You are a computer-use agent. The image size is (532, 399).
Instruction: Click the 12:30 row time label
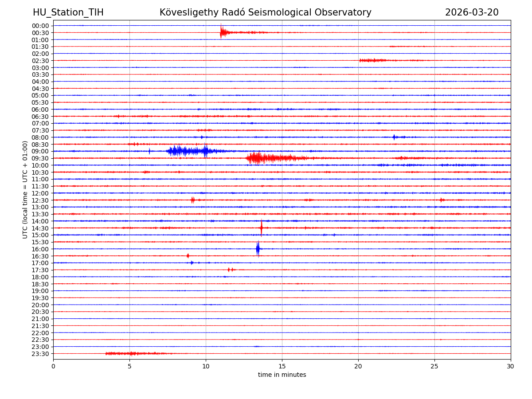point(40,200)
